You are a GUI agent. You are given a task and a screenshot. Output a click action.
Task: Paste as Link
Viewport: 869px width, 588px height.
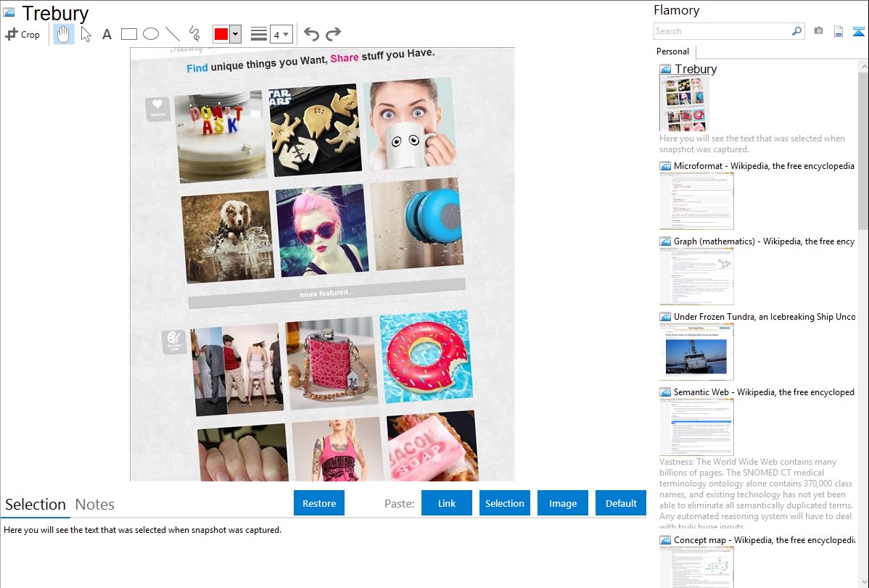pos(447,503)
